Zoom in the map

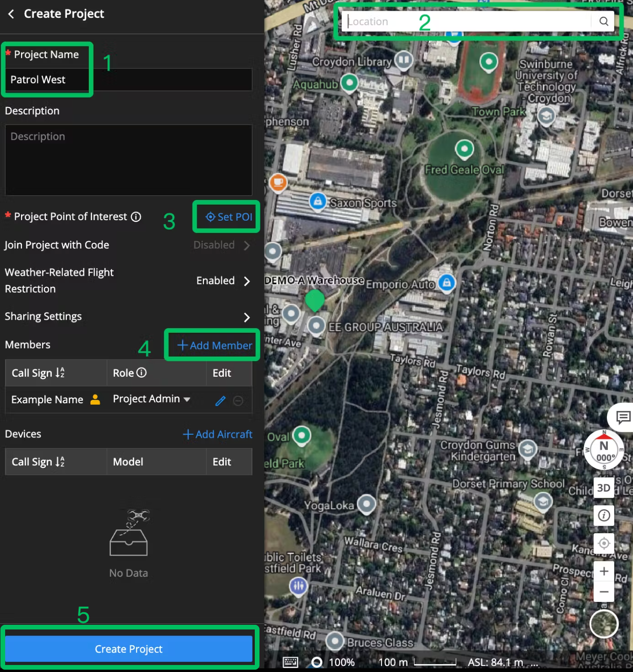(604, 571)
